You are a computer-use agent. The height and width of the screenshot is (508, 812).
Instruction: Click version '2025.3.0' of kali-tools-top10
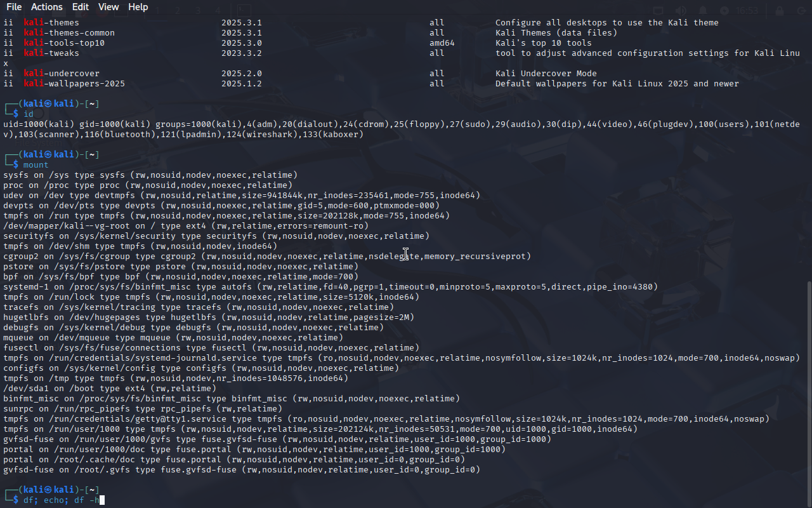click(x=242, y=43)
